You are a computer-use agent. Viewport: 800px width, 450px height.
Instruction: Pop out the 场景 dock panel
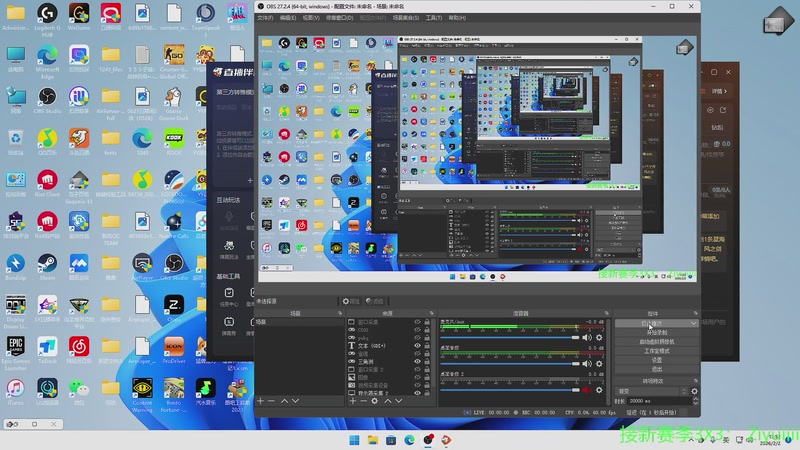[340, 313]
